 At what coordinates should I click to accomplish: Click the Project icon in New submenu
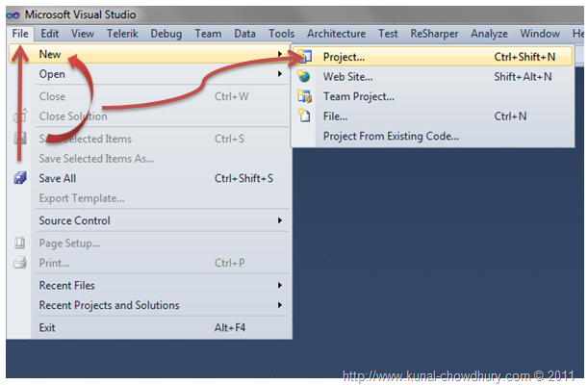[x=305, y=57]
